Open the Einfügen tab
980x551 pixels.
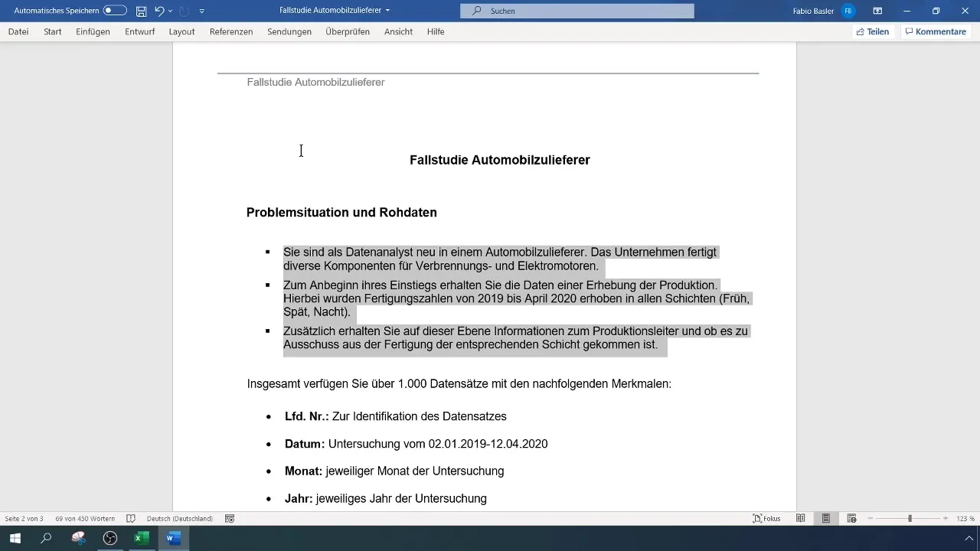[93, 31]
